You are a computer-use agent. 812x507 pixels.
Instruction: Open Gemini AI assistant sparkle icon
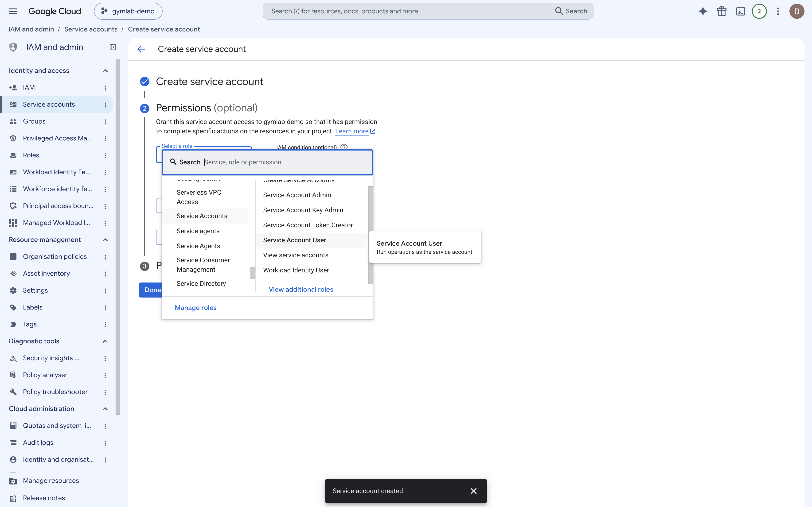[703, 11]
